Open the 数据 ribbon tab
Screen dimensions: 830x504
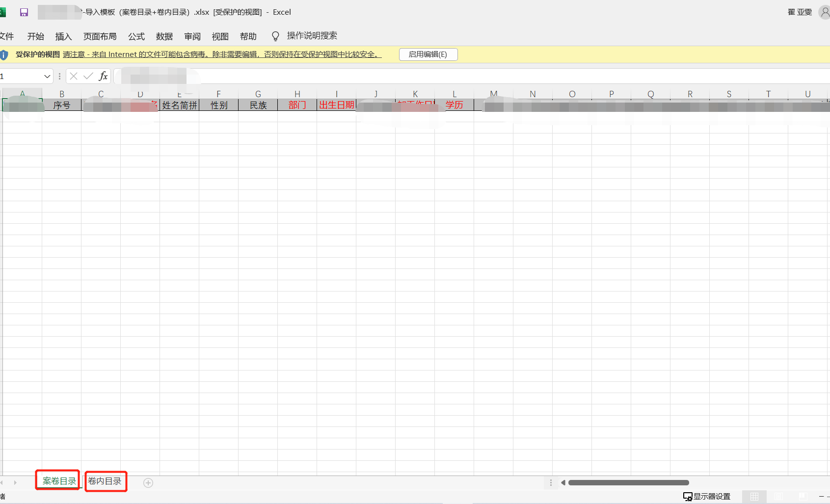tap(164, 36)
